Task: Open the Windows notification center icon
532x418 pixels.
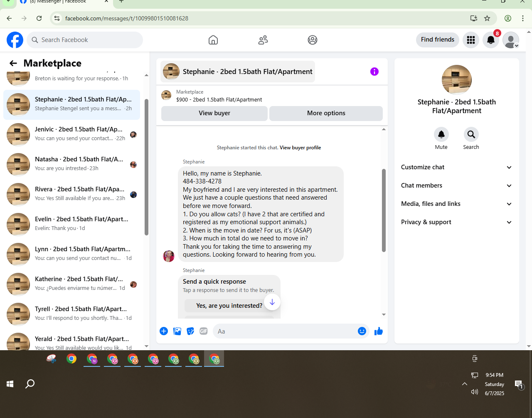Action: (x=519, y=385)
